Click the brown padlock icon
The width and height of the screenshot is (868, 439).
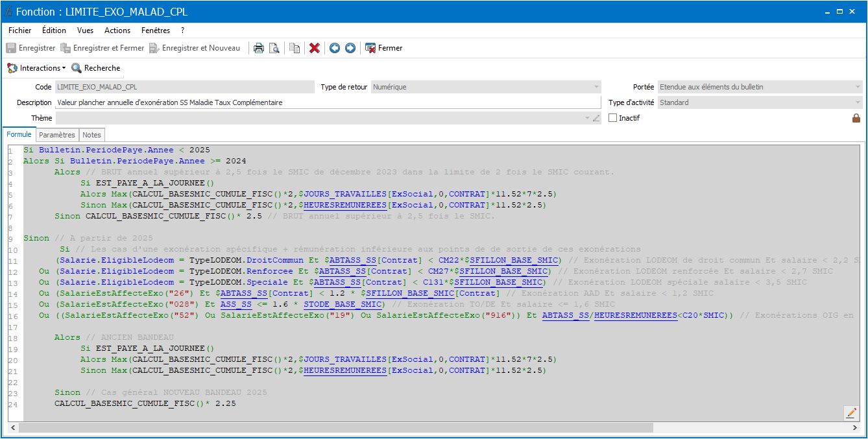(x=856, y=118)
